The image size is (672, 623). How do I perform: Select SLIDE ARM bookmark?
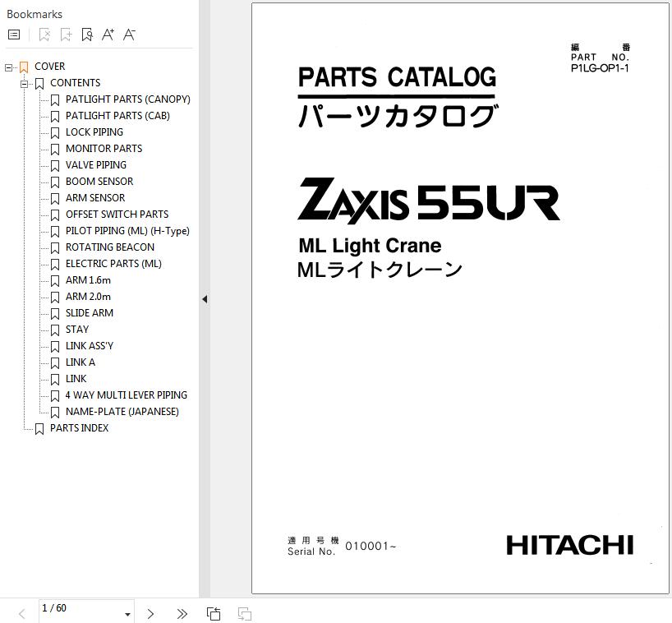point(90,313)
